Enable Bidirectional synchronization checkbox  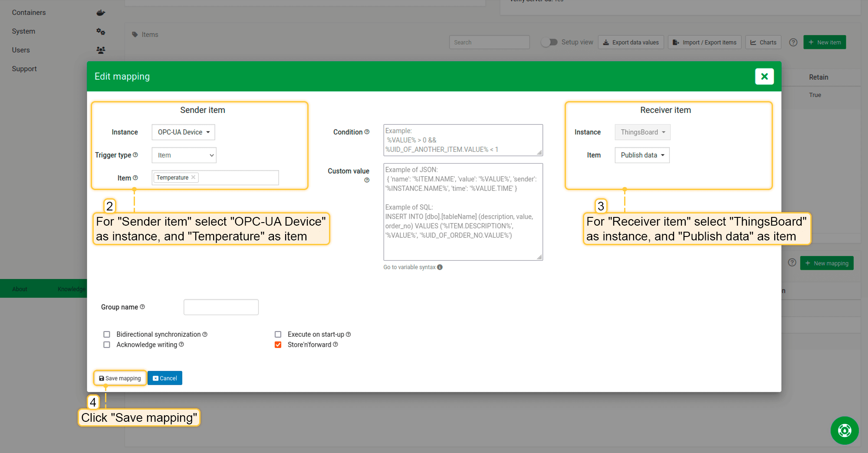click(107, 335)
